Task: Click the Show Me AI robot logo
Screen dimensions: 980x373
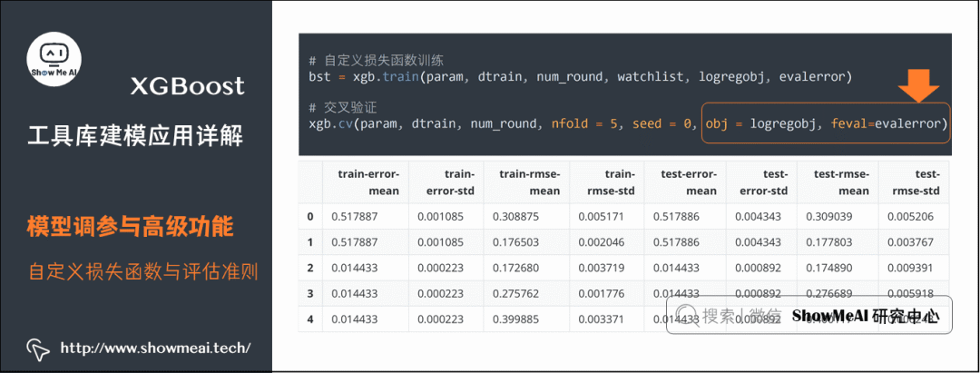Action: click(x=55, y=61)
